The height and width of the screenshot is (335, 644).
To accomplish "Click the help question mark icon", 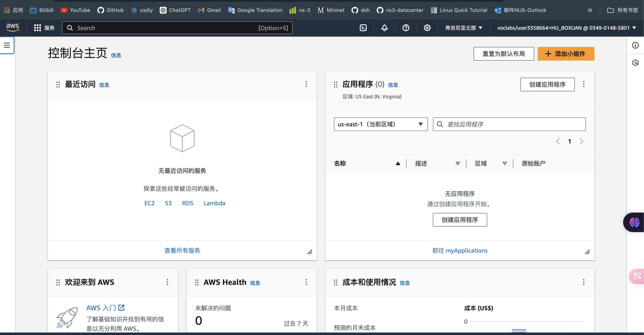I will coord(406,28).
